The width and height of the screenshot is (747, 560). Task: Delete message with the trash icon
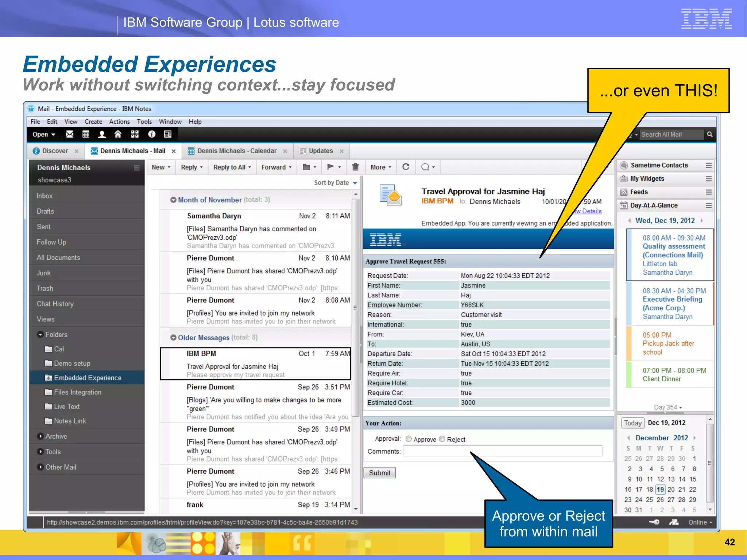[x=355, y=167]
